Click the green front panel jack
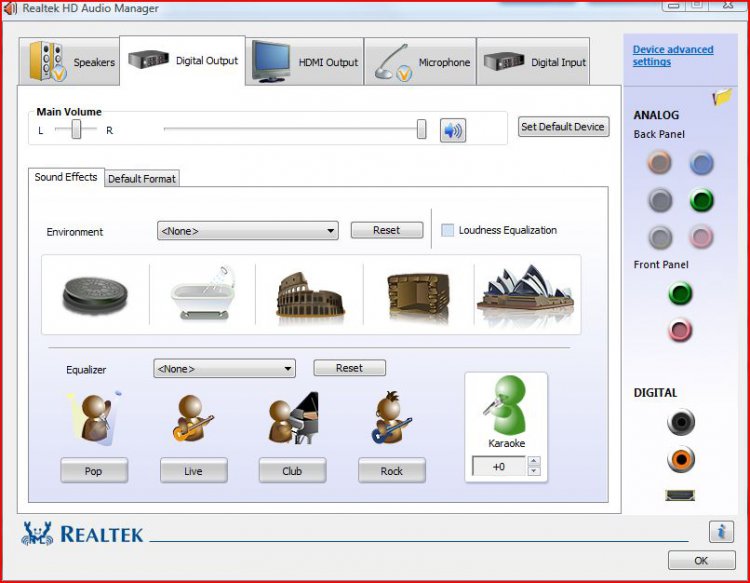 click(x=680, y=293)
